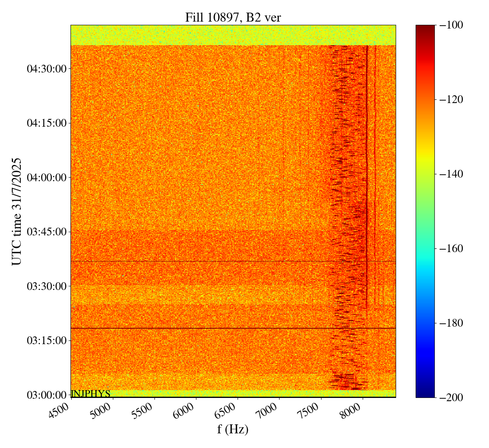This screenshot has height=448, width=489.
Task: Click the dark vertical line just past 8000 Hz
Action: tap(367, 163)
